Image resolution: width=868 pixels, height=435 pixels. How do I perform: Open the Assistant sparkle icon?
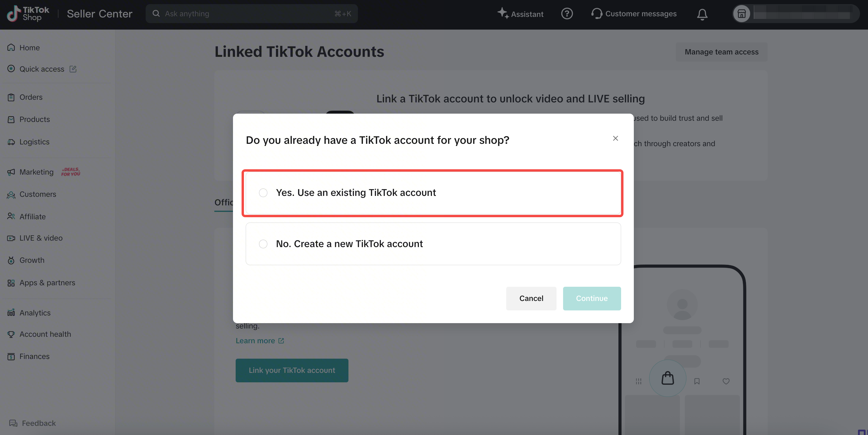pyautogui.click(x=503, y=14)
